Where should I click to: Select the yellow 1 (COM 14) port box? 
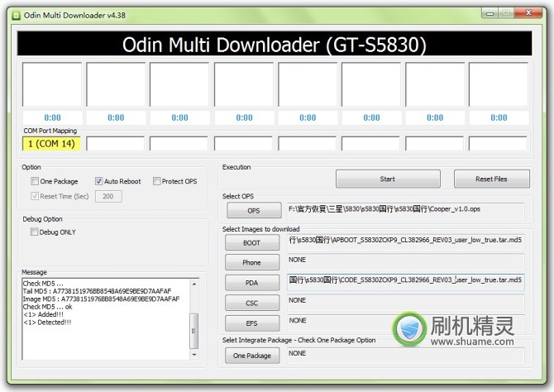pyautogui.click(x=51, y=144)
